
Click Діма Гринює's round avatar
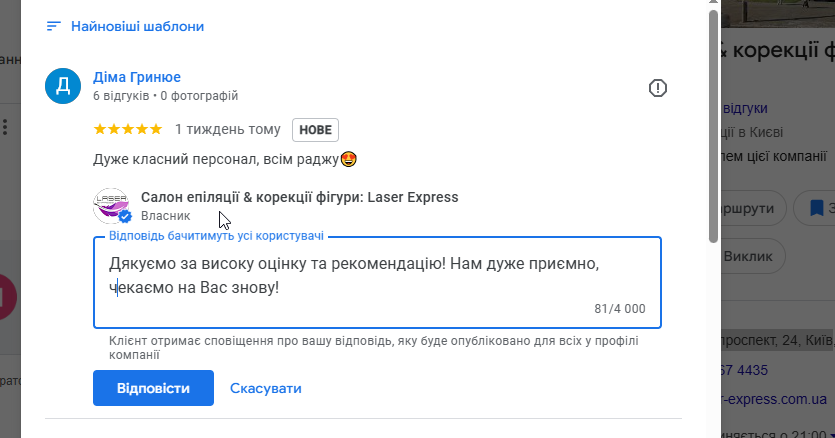click(62, 86)
